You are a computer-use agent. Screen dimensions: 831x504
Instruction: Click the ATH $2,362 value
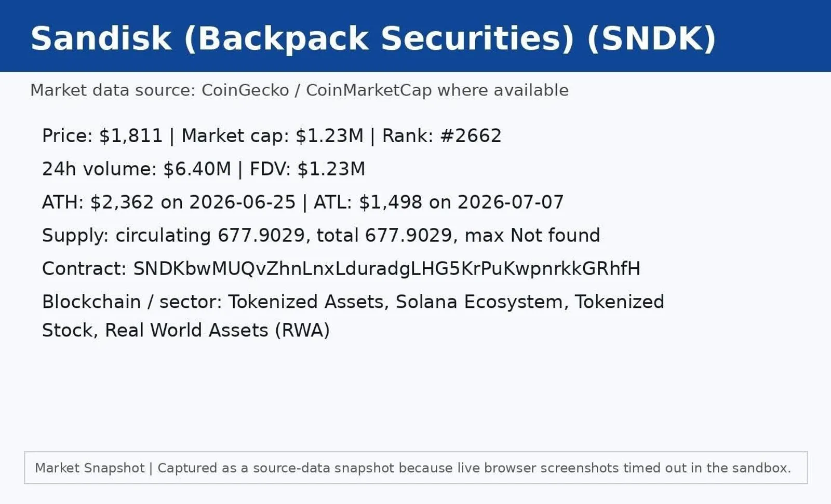[x=122, y=202]
